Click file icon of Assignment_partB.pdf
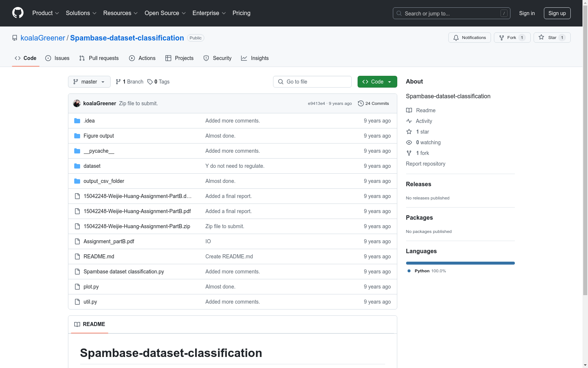588x368 pixels. click(77, 241)
